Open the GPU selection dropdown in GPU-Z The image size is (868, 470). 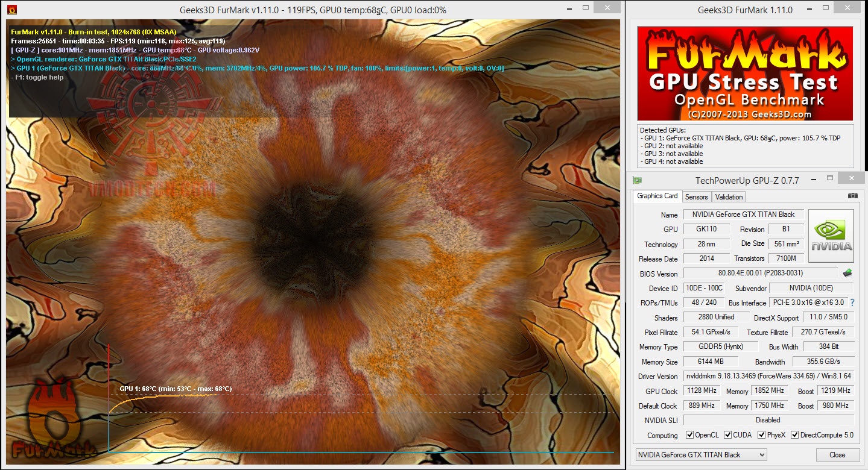(701, 454)
